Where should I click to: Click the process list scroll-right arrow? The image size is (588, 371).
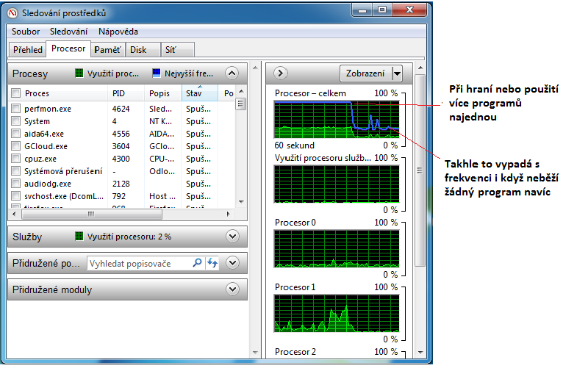click(228, 215)
